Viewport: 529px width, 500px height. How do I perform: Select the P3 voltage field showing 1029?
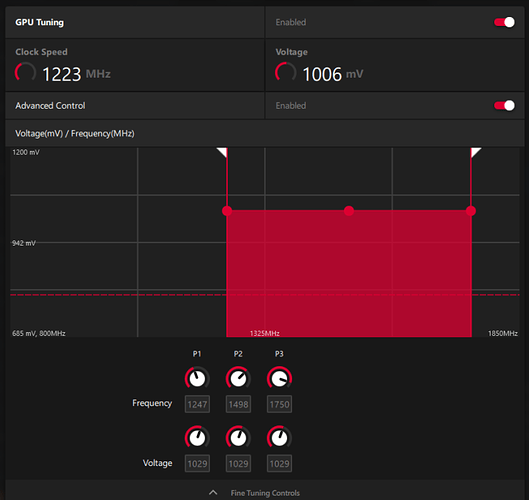pyautogui.click(x=280, y=464)
